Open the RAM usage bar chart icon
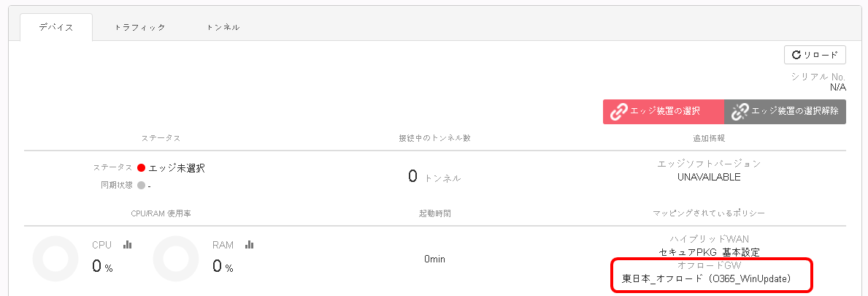This screenshot has height=296, width=868. [x=249, y=244]
